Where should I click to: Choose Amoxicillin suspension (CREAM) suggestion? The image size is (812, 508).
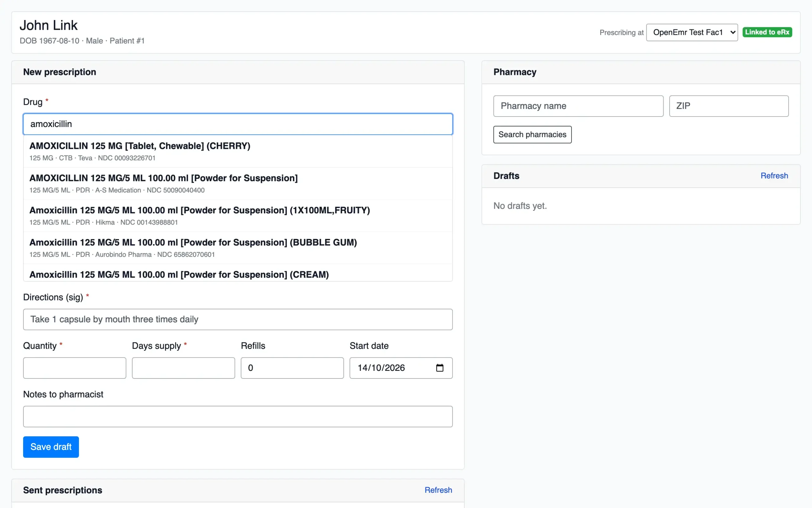click(x=238, y=273)
